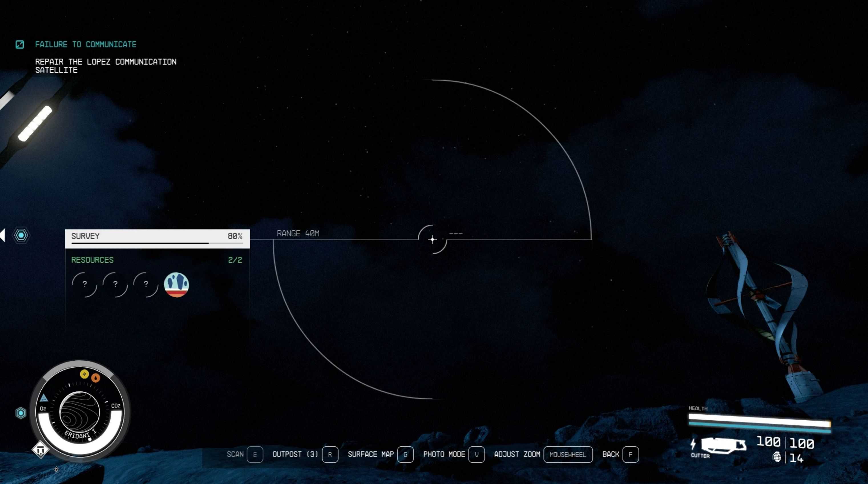Open Surface Map with the G key button
Viewport: 868px width, 484px height.
(405, 454)
